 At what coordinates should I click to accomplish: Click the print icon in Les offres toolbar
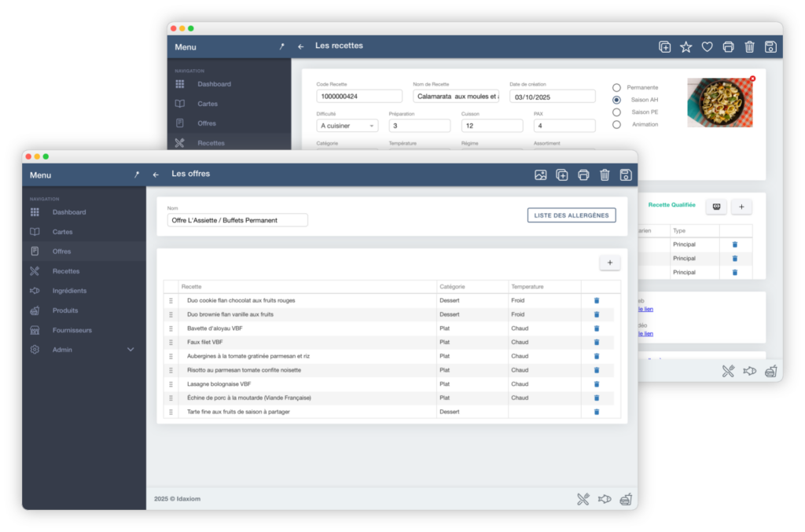point(583,175)
